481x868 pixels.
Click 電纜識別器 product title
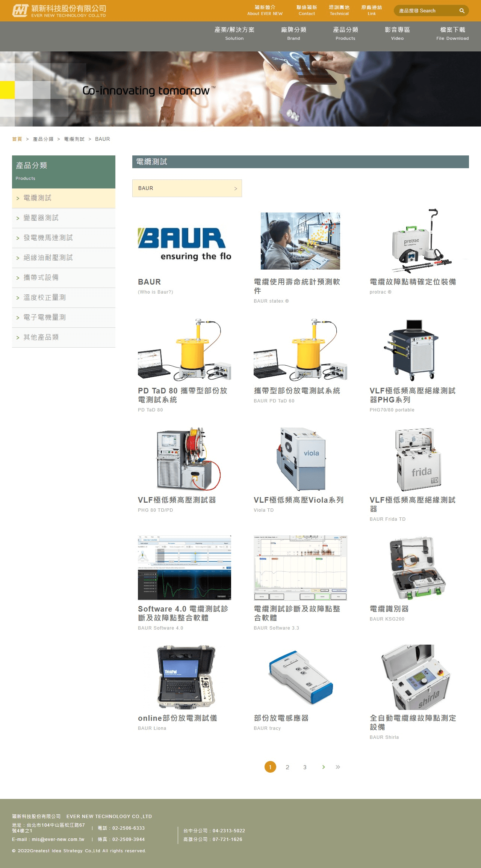pos(389,609)
